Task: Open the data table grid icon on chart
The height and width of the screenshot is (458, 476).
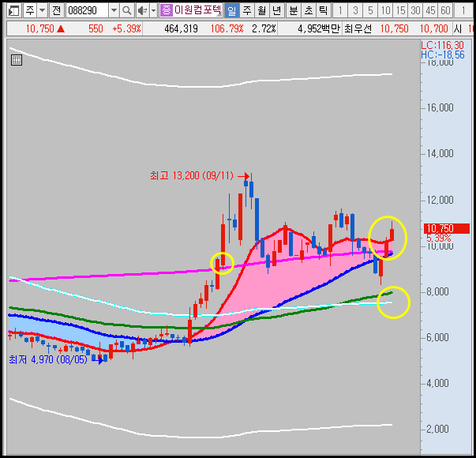Action: 17,60
